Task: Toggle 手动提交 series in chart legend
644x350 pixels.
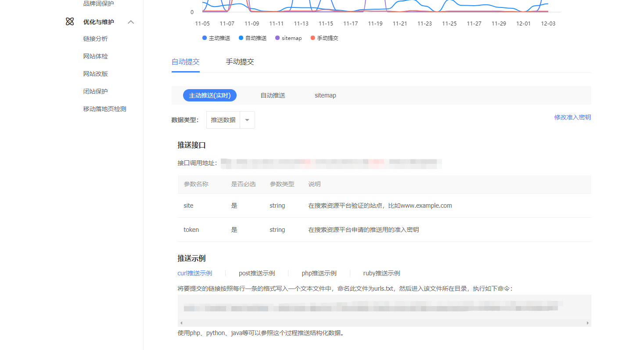Action: coord(324,38)
